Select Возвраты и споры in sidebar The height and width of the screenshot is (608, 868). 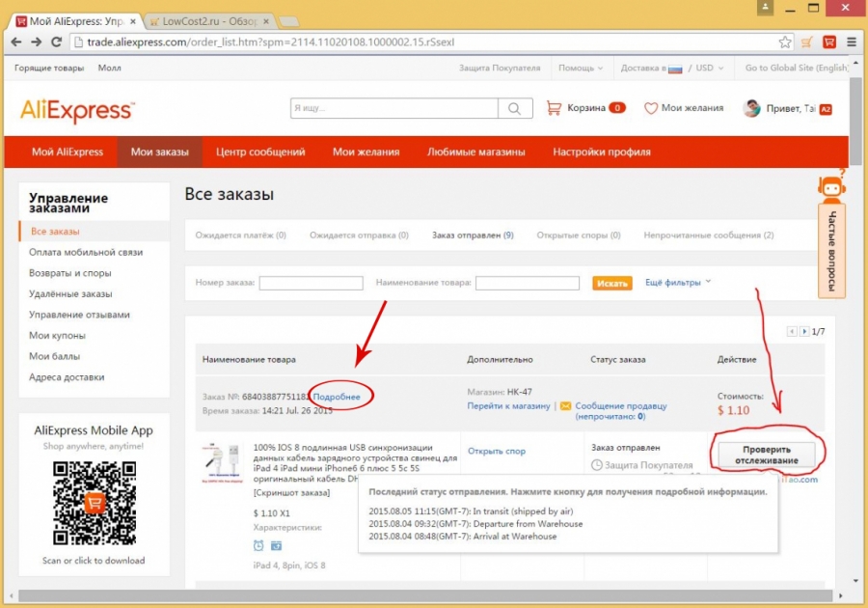70,273
